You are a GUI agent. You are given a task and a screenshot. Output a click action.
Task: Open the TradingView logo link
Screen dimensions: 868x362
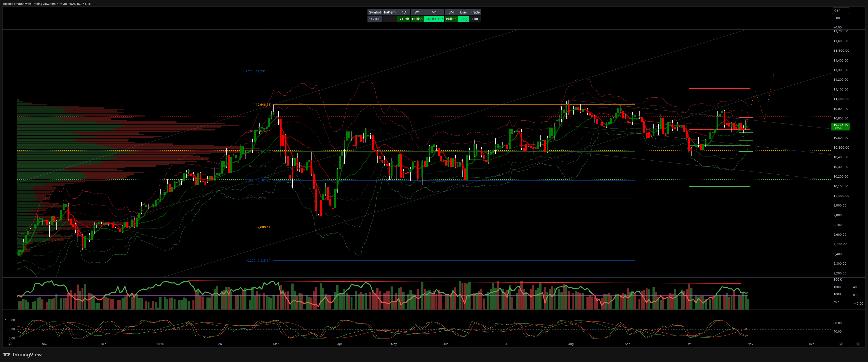[x=22, y=355]
